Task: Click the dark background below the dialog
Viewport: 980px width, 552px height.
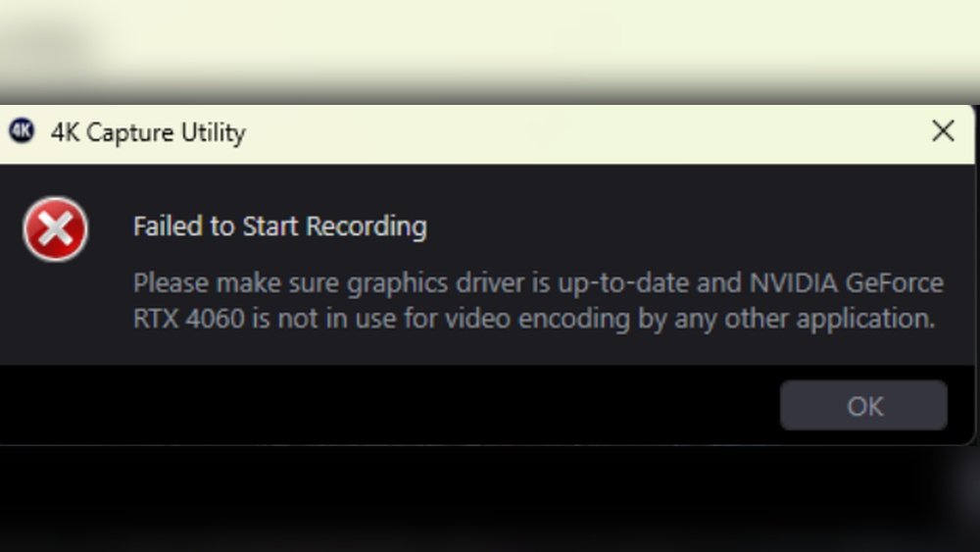Action: (x=490, y=500)
